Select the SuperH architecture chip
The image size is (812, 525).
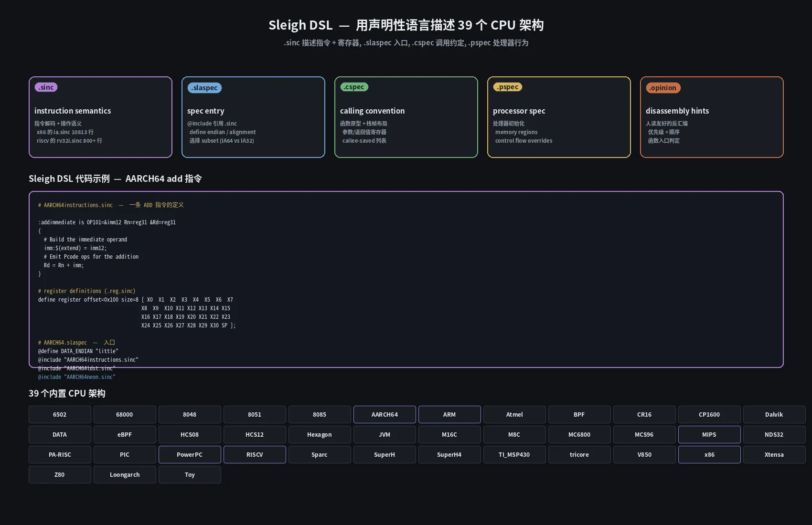click(385, 454)
